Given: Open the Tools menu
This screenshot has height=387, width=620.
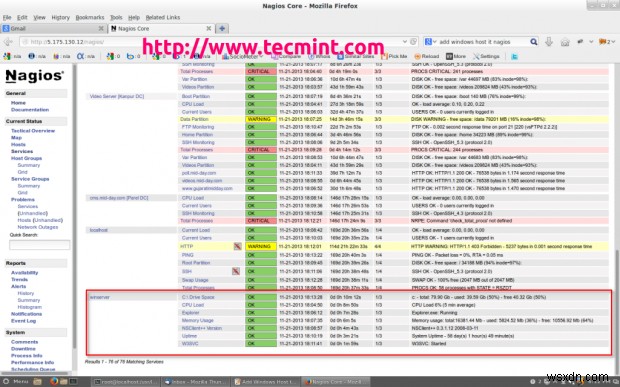Looking at the screenshot, I should coord(116,17).
